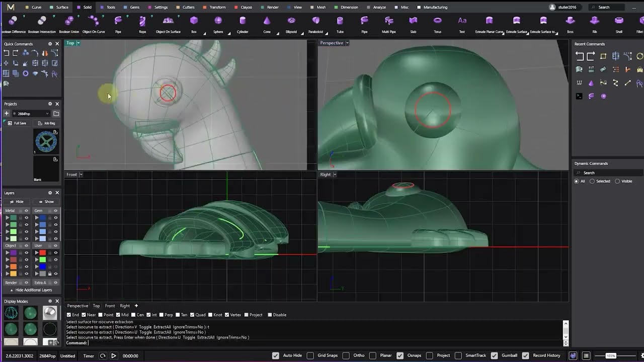
Task: Select the Visible radio in Dynamic Commands
Action: pyautogui.click(x=617, y=181)
